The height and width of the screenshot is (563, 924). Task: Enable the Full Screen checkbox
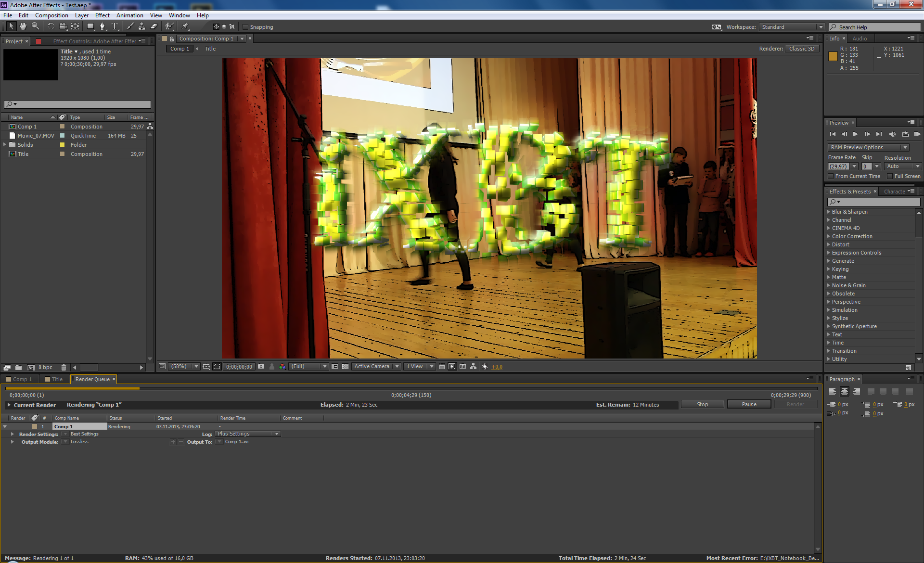point(890,176)
